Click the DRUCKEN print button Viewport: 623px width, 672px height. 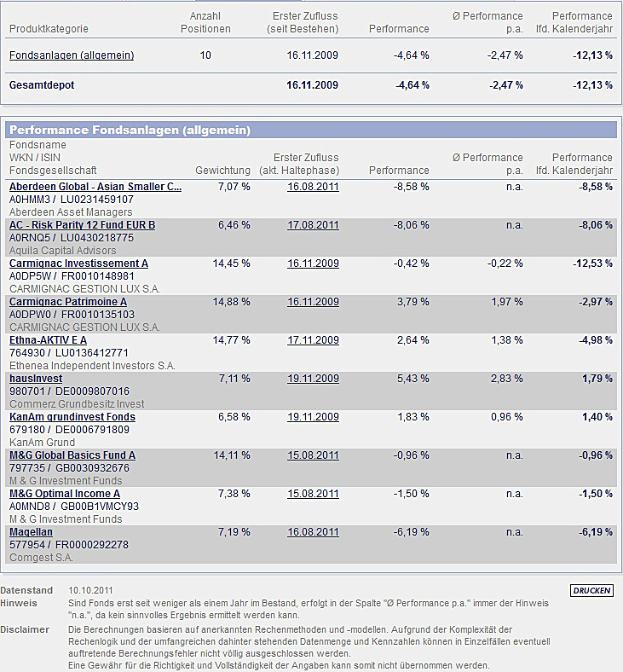[591, 590]
